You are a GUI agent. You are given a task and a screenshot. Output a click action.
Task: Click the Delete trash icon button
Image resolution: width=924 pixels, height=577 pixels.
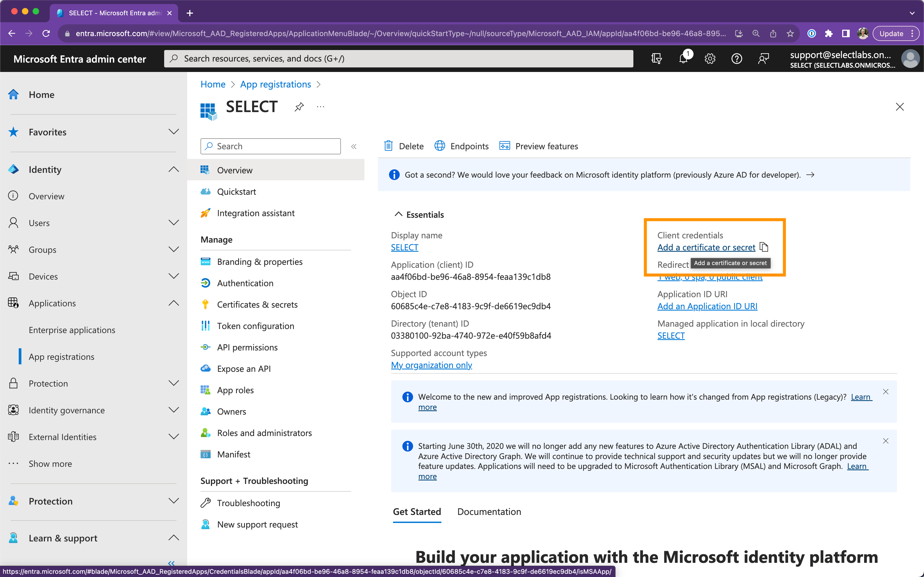(x=404, y=146)
